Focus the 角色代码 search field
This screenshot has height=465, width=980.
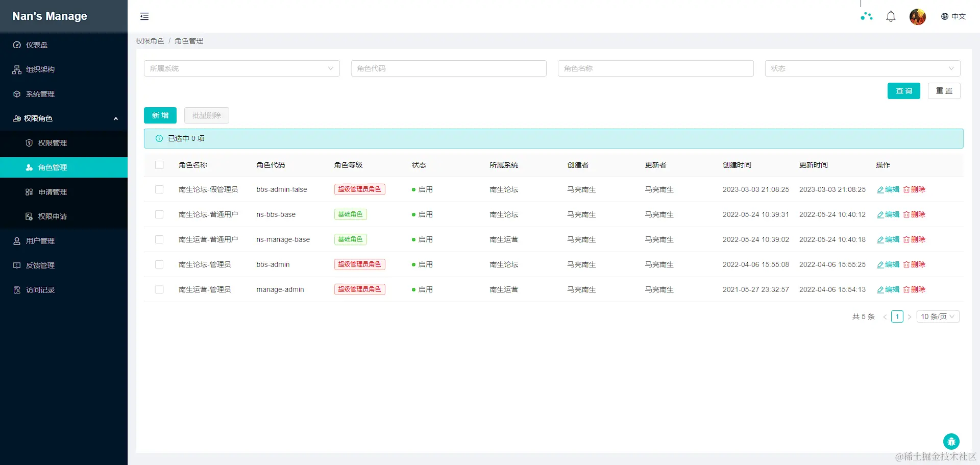point(449,68)
